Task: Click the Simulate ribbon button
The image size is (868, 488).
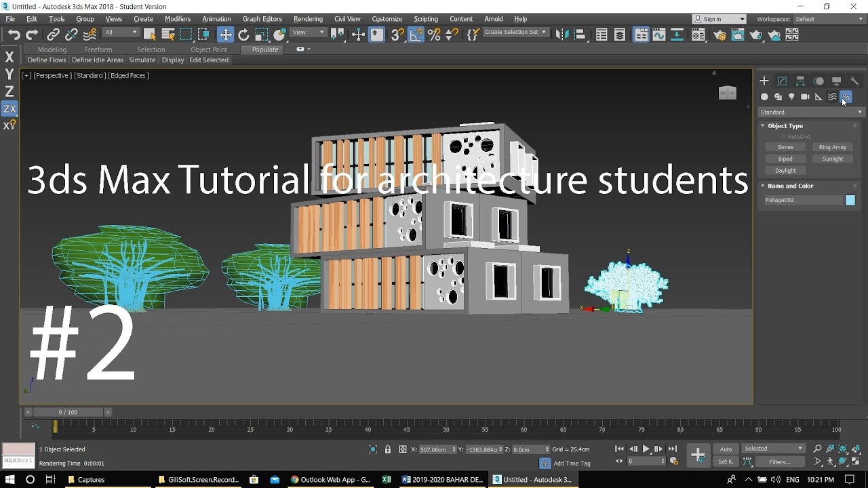Action: coord(142,60)
